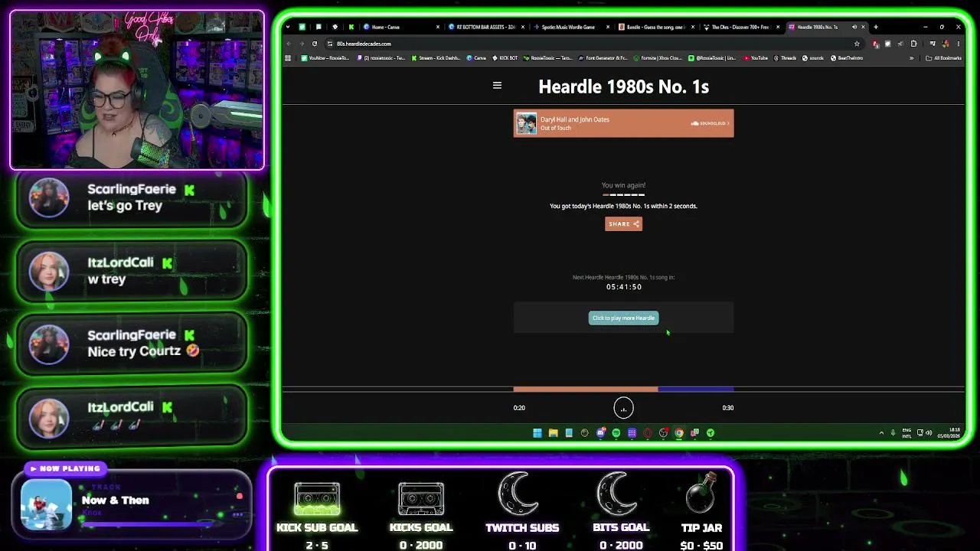Toggle the Heardle audio play button
Screen dimensions: 980x551
point(623,408)
